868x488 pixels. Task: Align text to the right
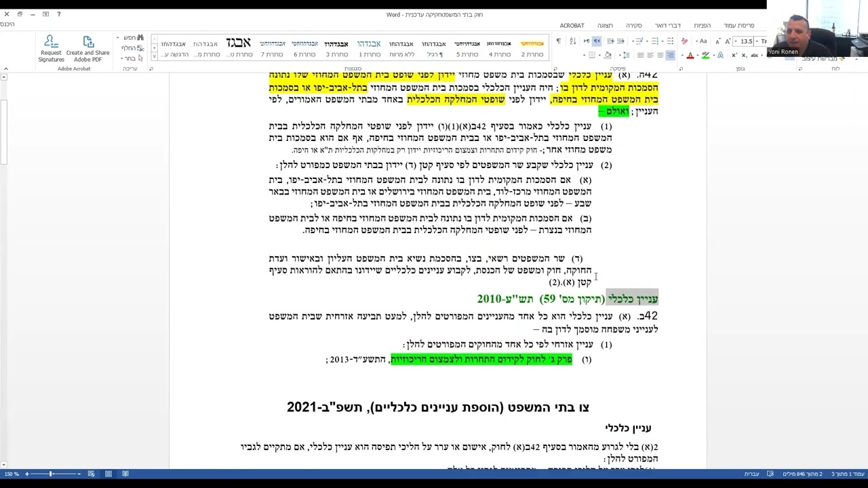coord(671,55)
